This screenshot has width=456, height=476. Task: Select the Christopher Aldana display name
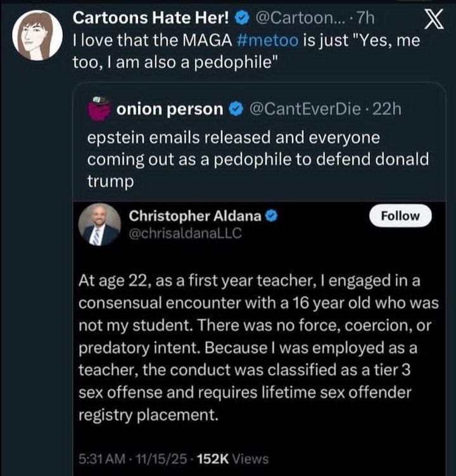(x=194, y=216)
